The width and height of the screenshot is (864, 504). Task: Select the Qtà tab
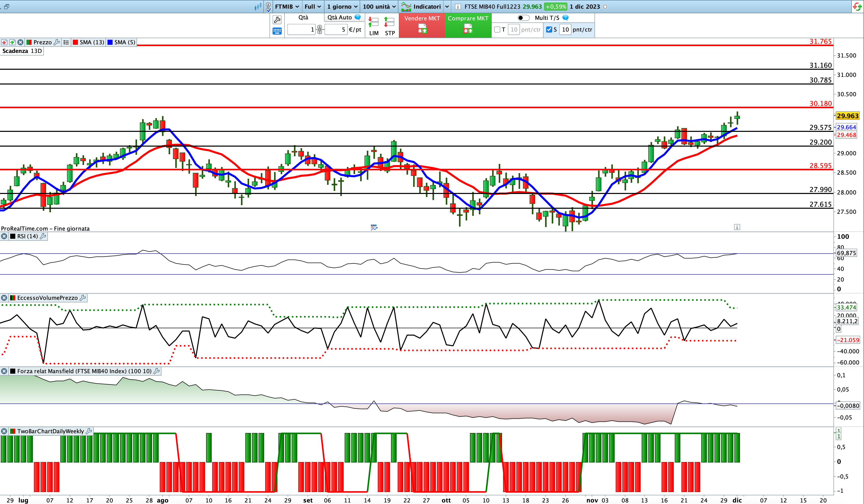tap(303, 18)
